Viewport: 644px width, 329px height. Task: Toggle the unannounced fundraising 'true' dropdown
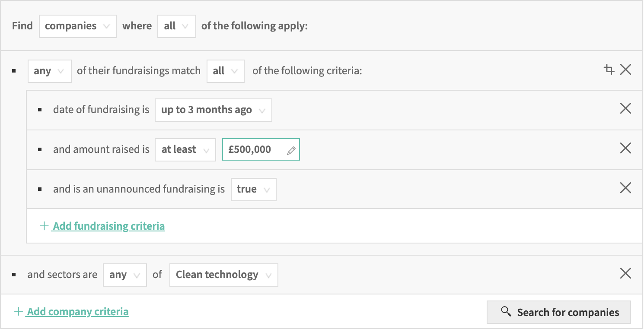pyautogui.click(x=253, y=190)
